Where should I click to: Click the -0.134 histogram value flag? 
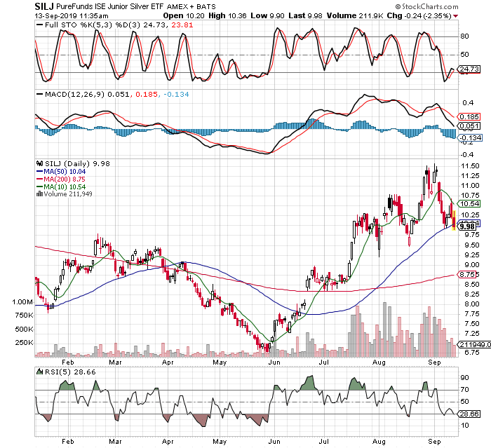click(470, 137)
